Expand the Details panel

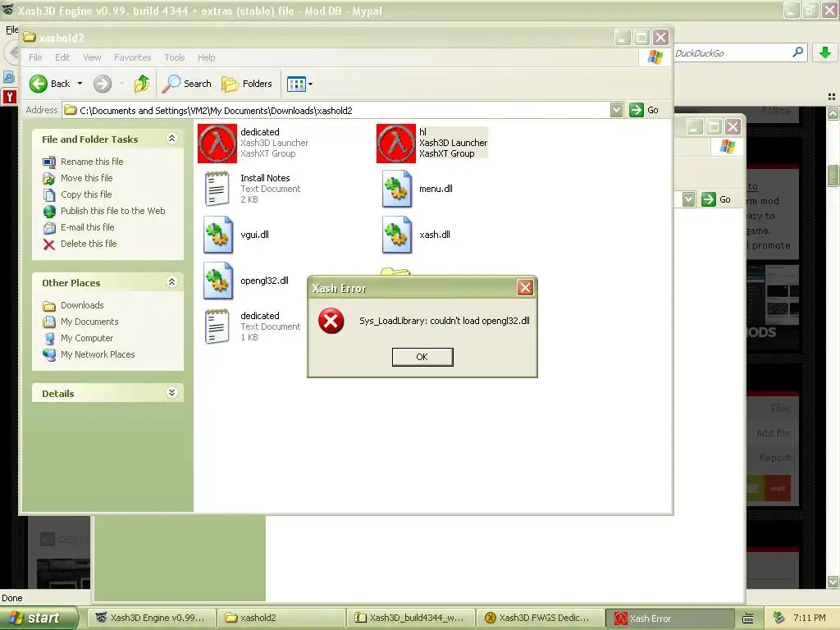click(171, 393)
